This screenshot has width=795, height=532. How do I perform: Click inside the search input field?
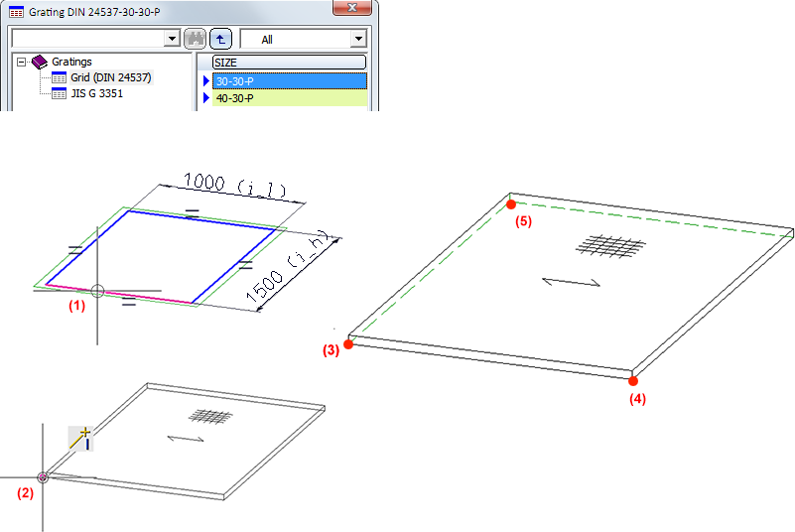tap(88, 39)
